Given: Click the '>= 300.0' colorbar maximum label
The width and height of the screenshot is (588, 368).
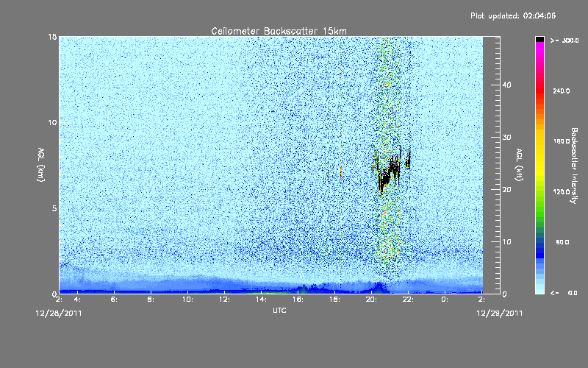Looking at the screenshot, I should (x=564, y=40).
